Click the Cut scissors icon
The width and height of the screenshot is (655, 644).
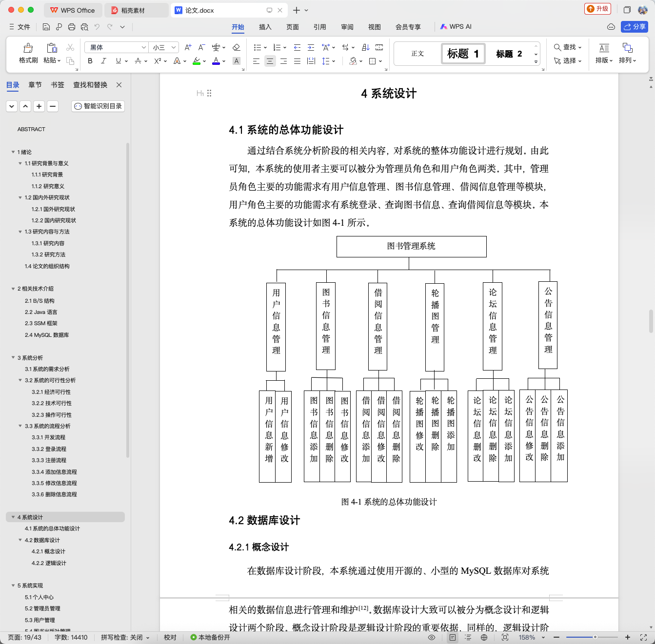click(x=70, y=47)
